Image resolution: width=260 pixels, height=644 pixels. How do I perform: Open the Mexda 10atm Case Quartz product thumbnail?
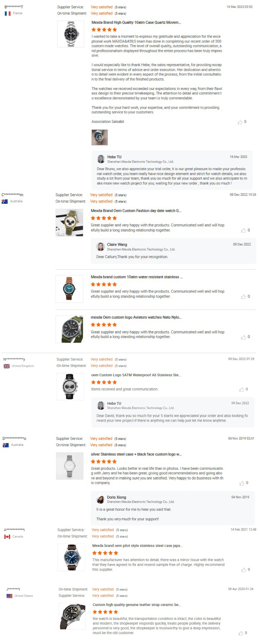71,34
